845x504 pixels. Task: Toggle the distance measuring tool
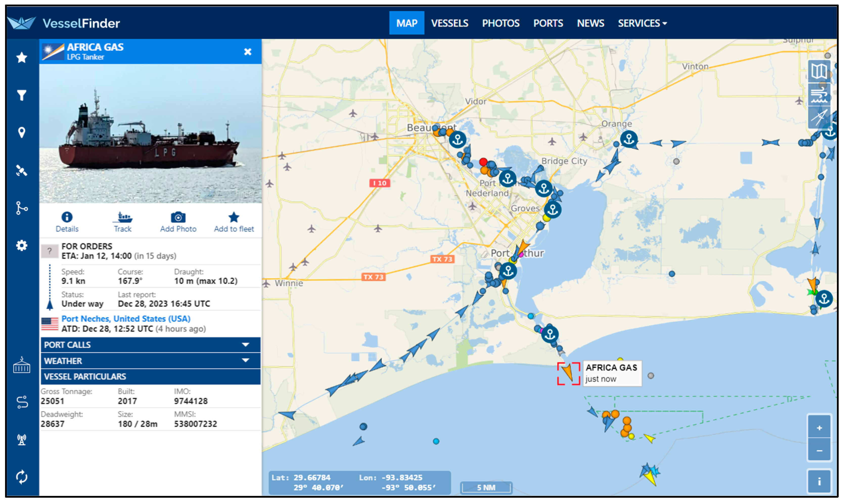[818, 117]
